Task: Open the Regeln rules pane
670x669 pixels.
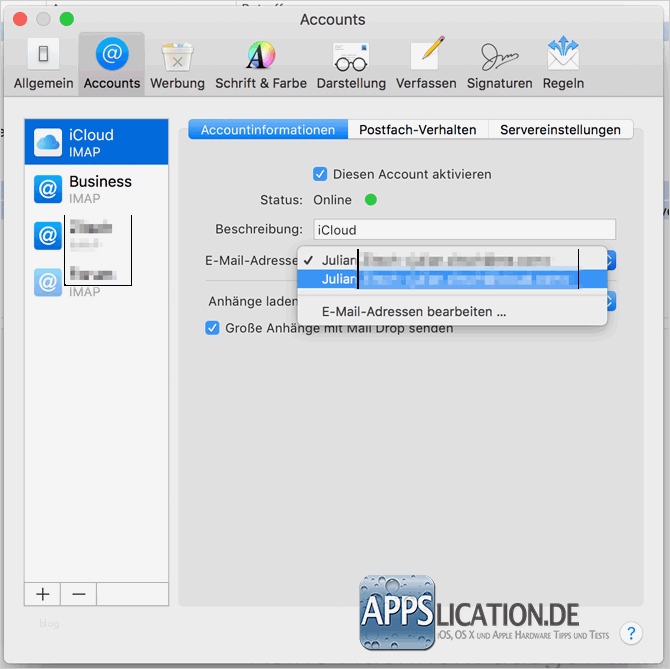Action: point(563,64)
